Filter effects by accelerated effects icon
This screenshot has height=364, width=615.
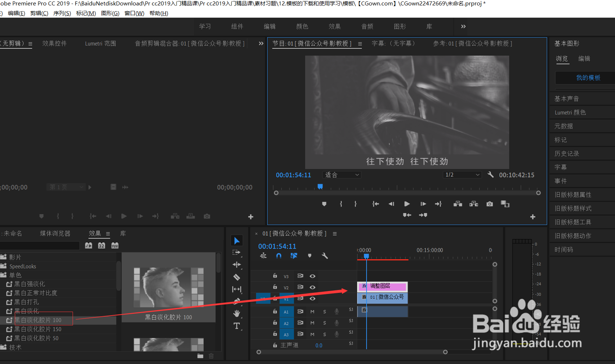point(88,246)
